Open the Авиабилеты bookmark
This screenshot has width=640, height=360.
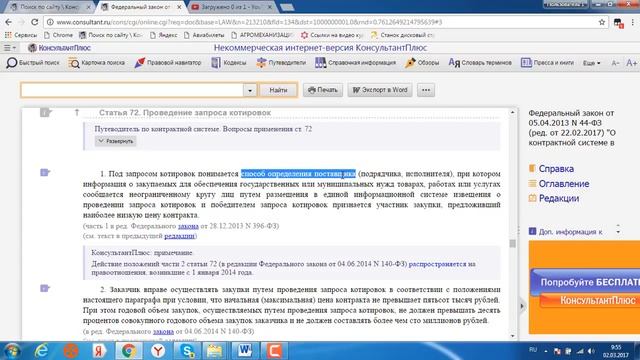tap(204, 35)
